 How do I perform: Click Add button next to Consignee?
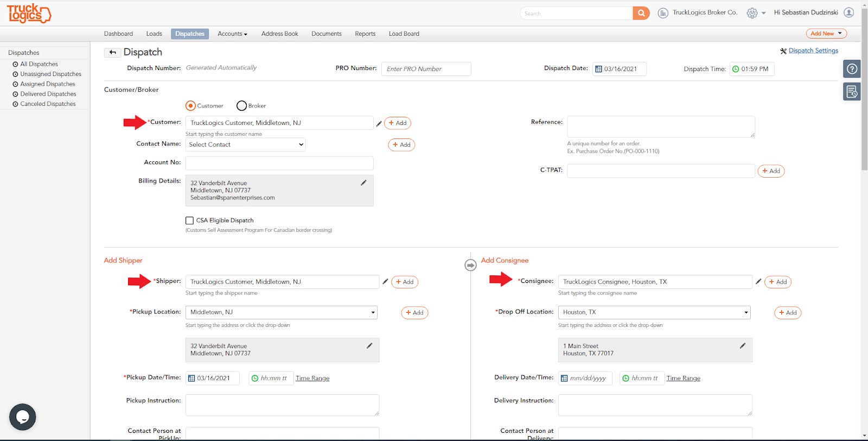(778, 282)
